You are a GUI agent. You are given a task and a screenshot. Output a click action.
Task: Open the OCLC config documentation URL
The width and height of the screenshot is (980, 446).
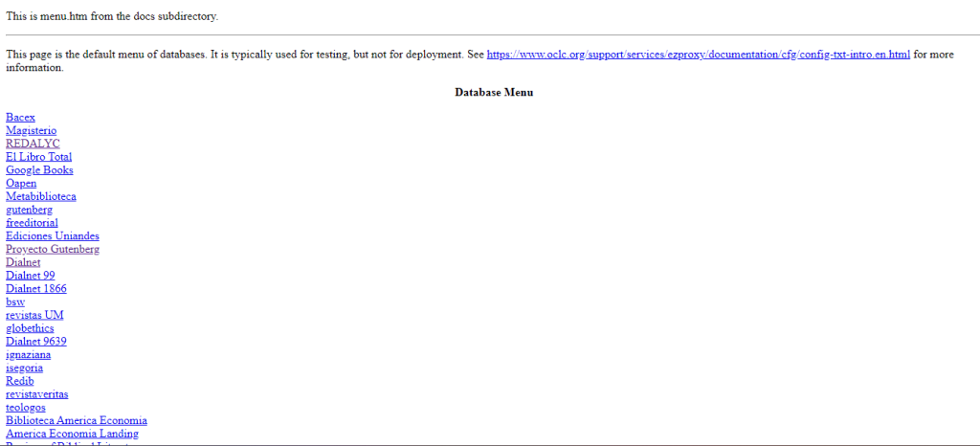point(698,55)
